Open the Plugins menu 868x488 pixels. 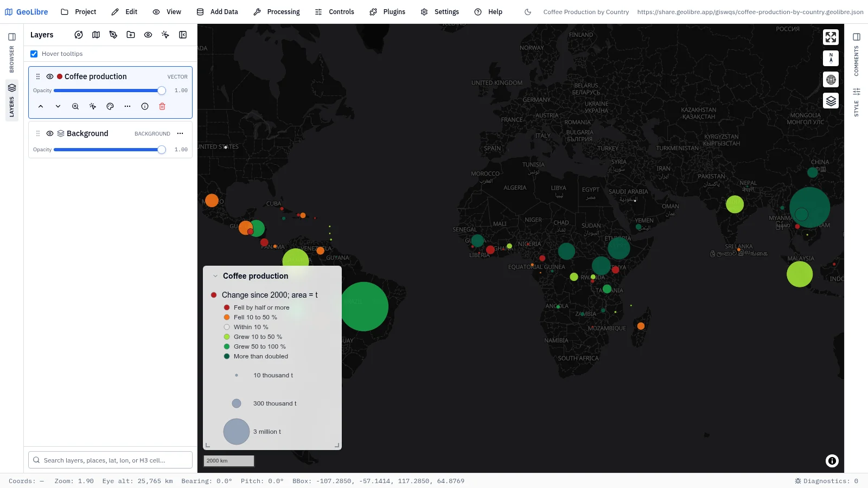click(387, 12)
